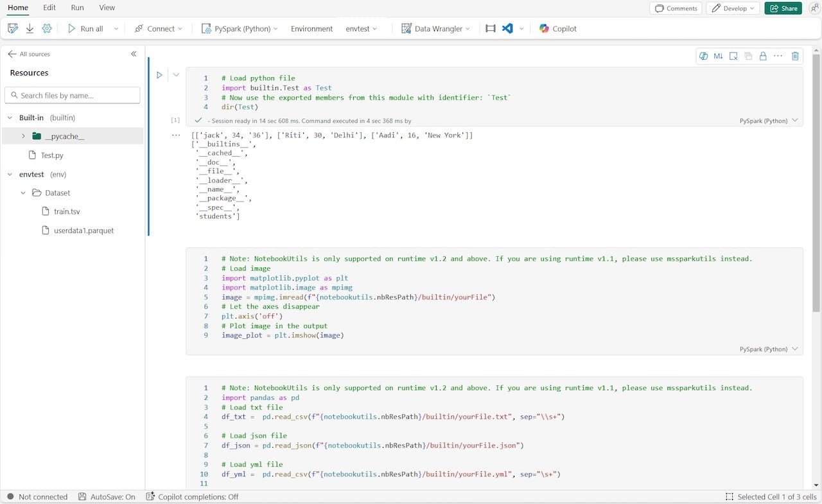822x504 pixels.
Task: Lock the cell with padlock icon
Action: pos(763,56)
